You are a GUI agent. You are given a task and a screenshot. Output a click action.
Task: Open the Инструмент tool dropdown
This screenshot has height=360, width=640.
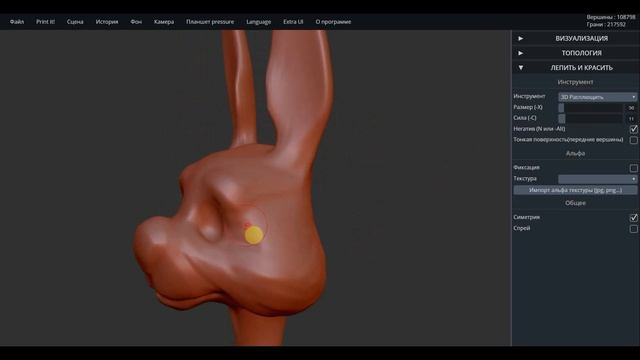pyautogui.click(x=597, y=97)
